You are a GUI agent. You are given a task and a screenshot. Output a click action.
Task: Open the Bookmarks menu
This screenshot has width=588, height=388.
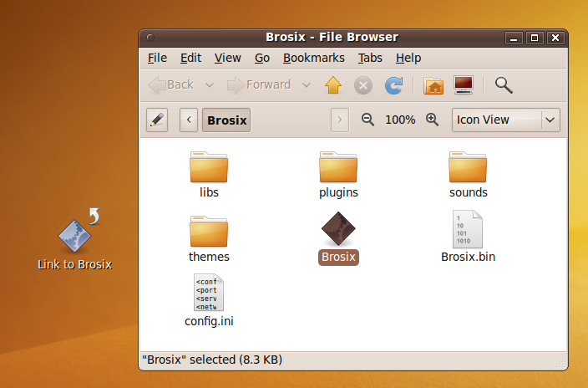coord(314,58)
